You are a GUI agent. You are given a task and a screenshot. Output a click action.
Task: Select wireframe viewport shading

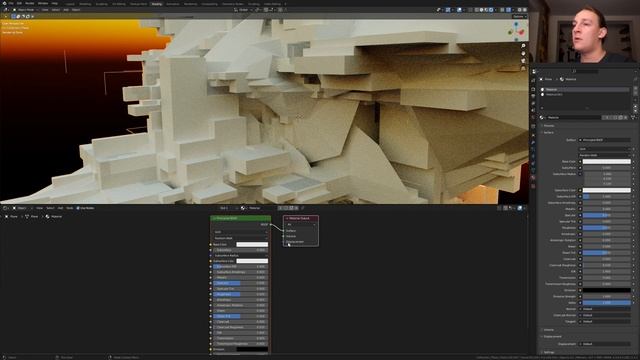(476, 10)
